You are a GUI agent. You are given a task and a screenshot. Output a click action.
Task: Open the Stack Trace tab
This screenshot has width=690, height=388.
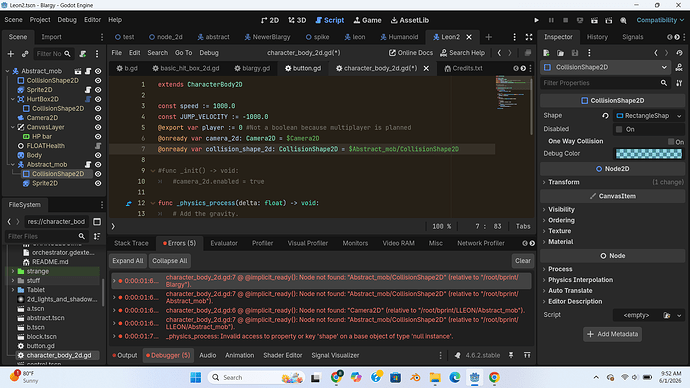tap(131, 243)
